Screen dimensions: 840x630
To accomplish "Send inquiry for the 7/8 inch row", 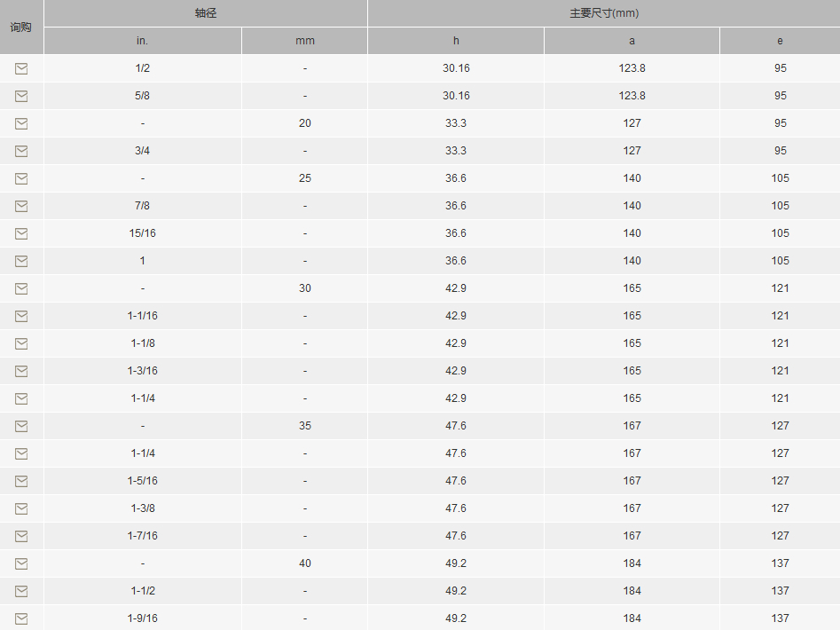I will coord(21,206).
